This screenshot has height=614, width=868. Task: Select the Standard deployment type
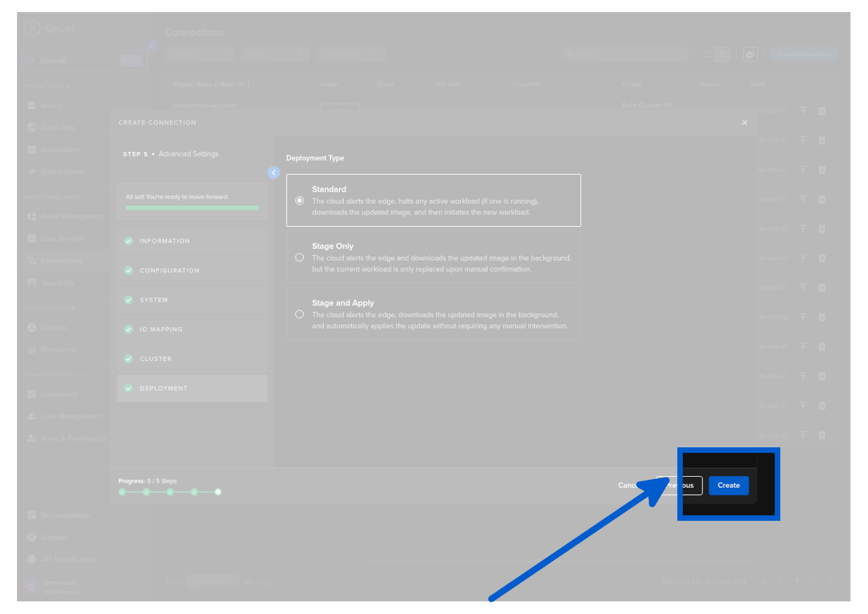(x=300, y=201)
